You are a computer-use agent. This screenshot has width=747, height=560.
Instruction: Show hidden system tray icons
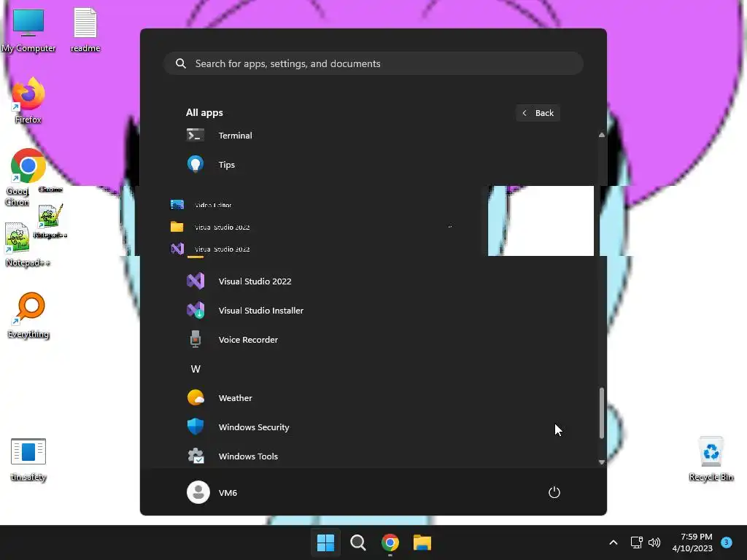coord(613,542)
